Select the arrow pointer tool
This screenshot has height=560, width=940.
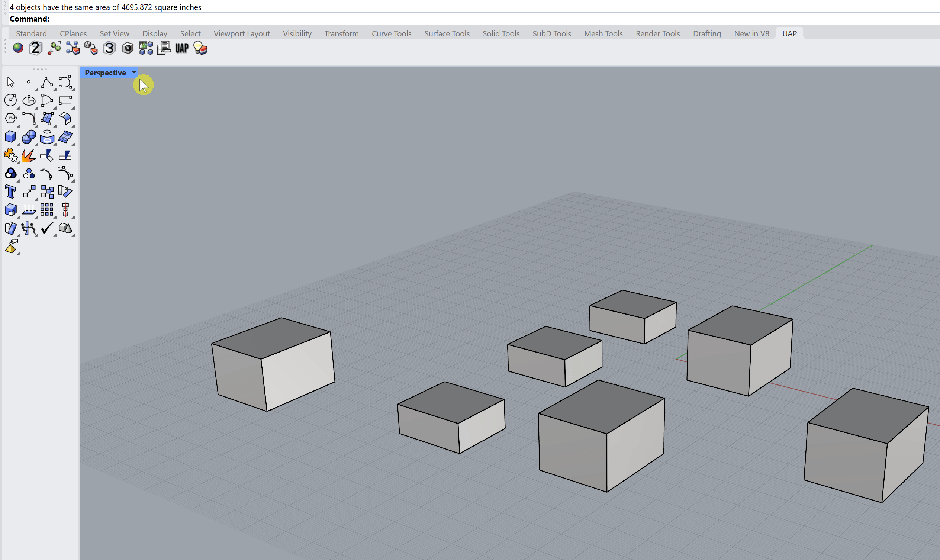click(10, 82)
